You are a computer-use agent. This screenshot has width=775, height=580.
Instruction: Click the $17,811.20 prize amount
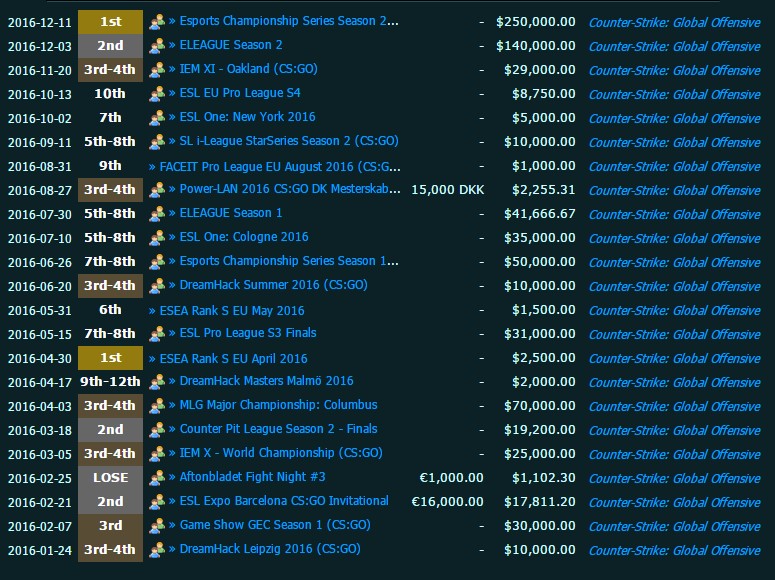[x=540, y=502]
